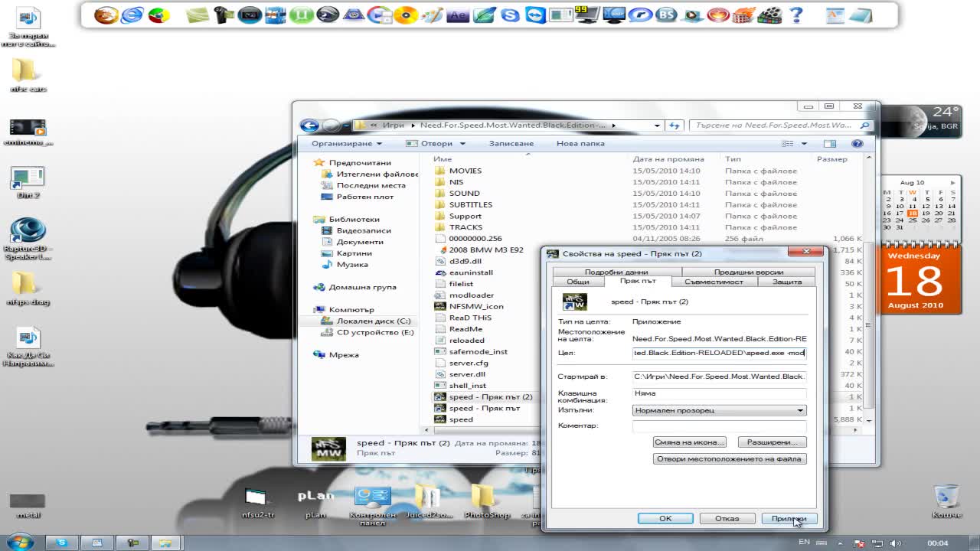Screen dimensions: 980x551
Task: Click the Разширени button
Action: 772,442
